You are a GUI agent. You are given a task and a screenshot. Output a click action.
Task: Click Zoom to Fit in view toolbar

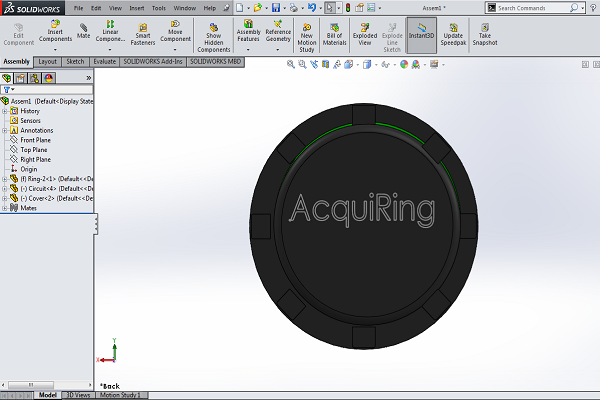[x=291, y=64]
